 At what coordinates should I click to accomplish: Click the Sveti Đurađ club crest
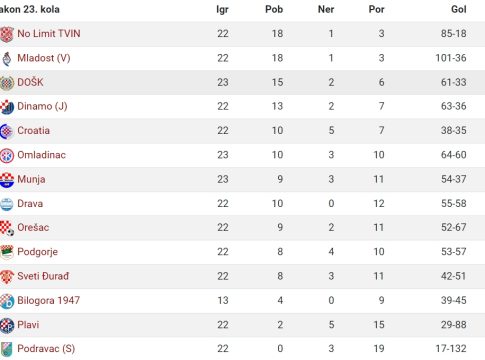[6, 277]
